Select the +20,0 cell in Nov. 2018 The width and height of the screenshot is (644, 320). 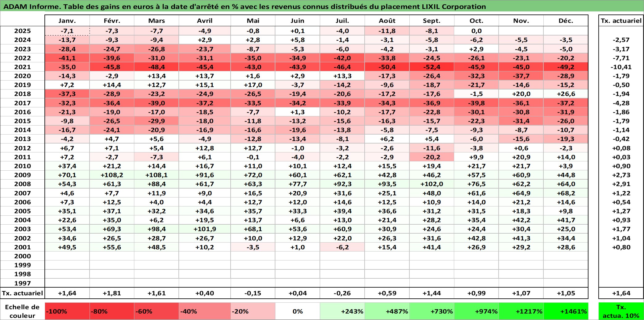[521, 94]
